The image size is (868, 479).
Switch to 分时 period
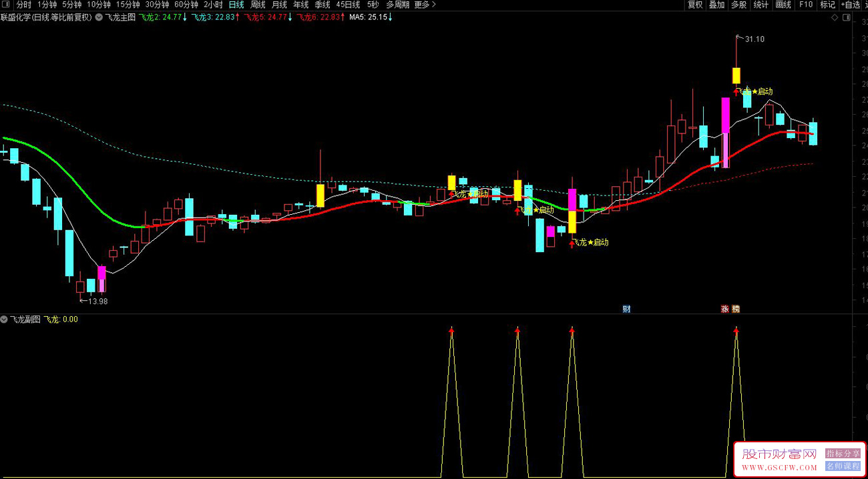tap(24, 5)
